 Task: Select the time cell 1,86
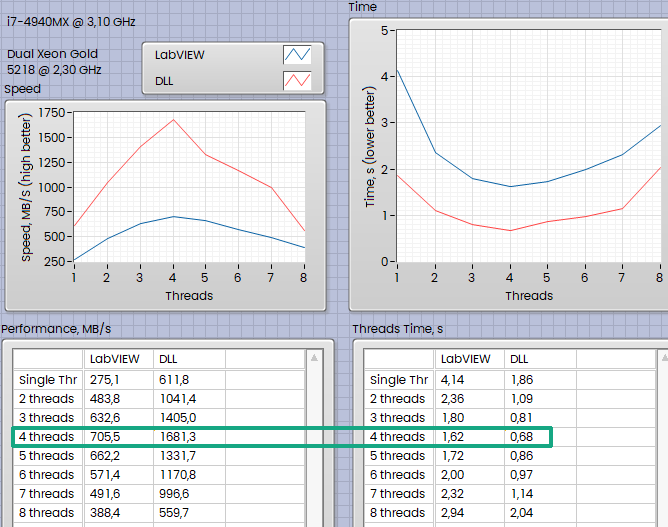tap(540, 380)
